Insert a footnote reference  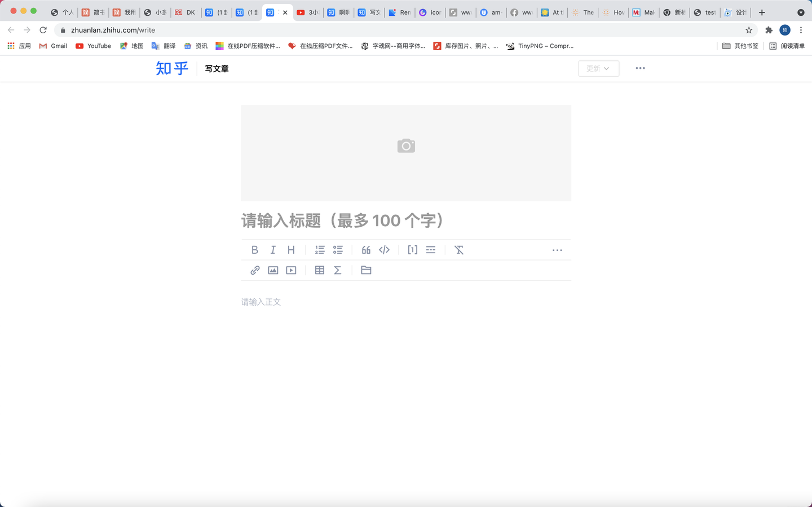tap(412, 249)
